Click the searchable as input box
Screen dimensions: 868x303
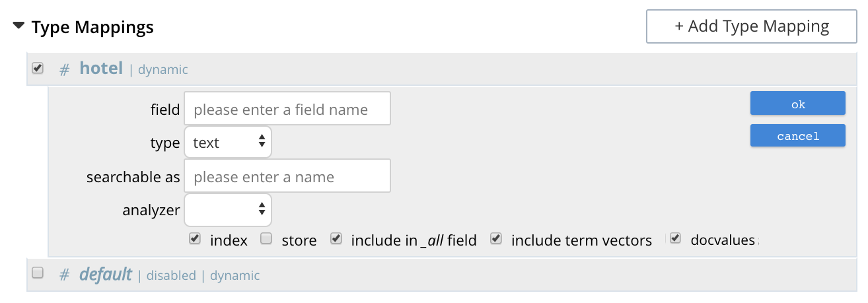coord(287,176)
